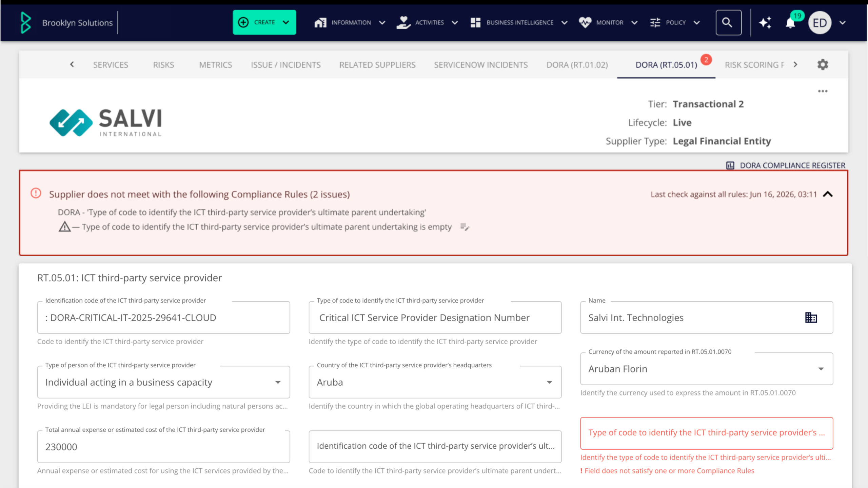Open the Business Intelligence menu
Viewport: 868px width, 488px height.
(x=520, y=23)
